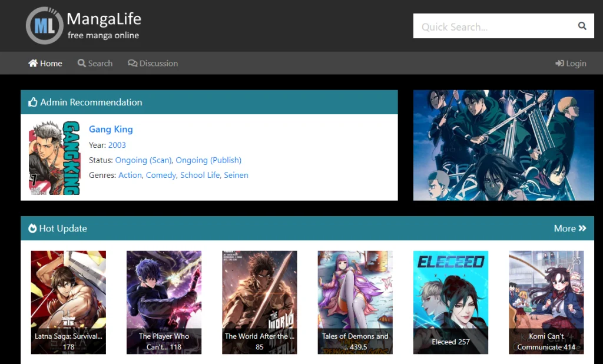603x364 pixels.
Task: Open the Seinen genre link
Action: pos(236,175)
